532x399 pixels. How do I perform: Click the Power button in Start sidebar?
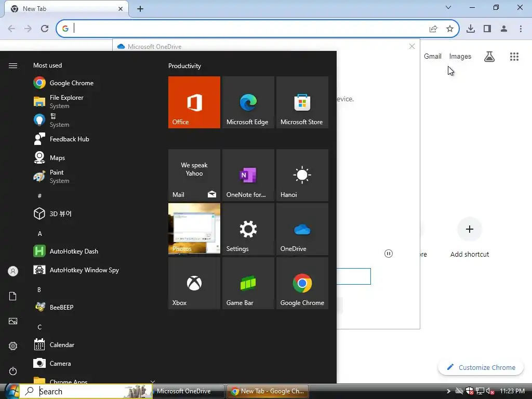[13, 371]
